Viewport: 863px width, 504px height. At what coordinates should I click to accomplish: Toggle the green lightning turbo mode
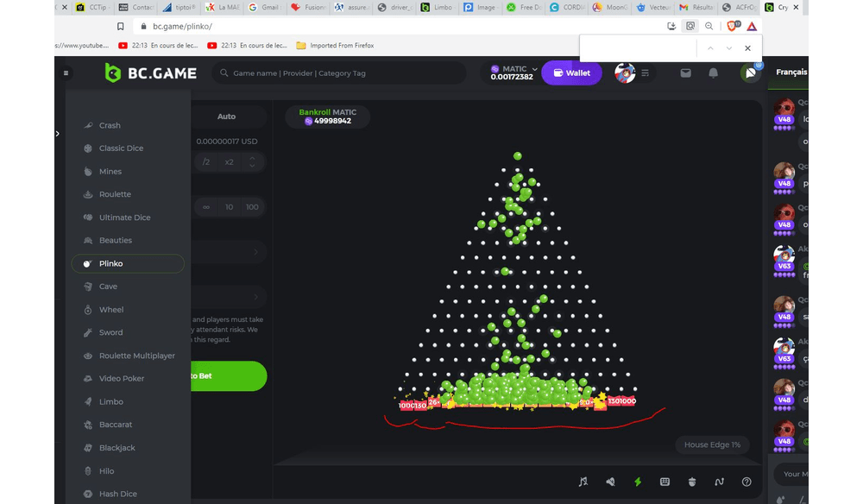coord(638,482)
